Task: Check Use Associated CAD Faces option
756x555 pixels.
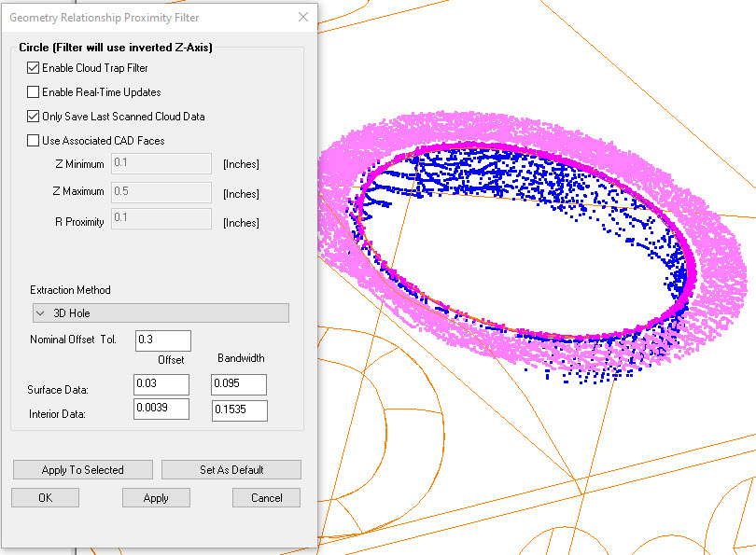Action: point(34,141)
